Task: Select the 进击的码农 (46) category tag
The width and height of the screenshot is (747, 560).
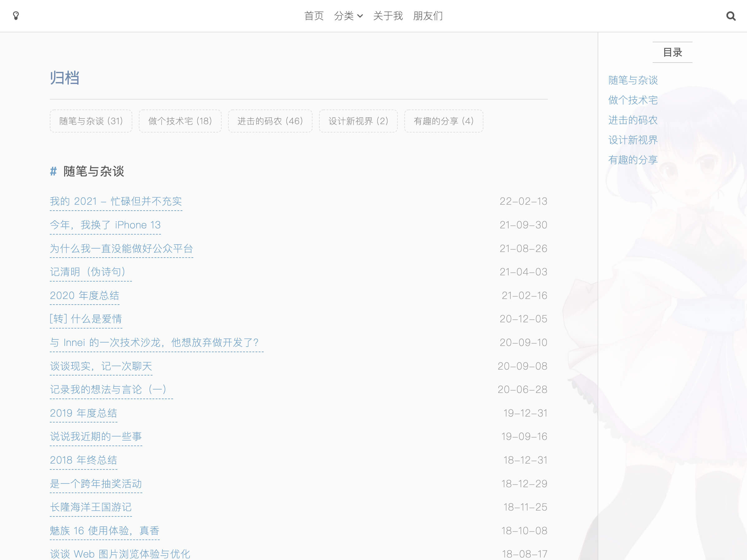Action: [270, 121]
